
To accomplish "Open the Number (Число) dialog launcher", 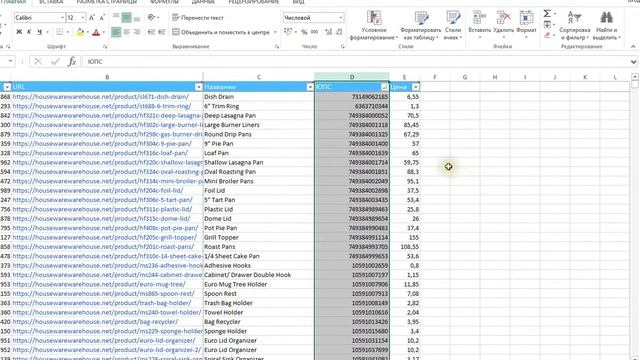I will pos(342,47).
